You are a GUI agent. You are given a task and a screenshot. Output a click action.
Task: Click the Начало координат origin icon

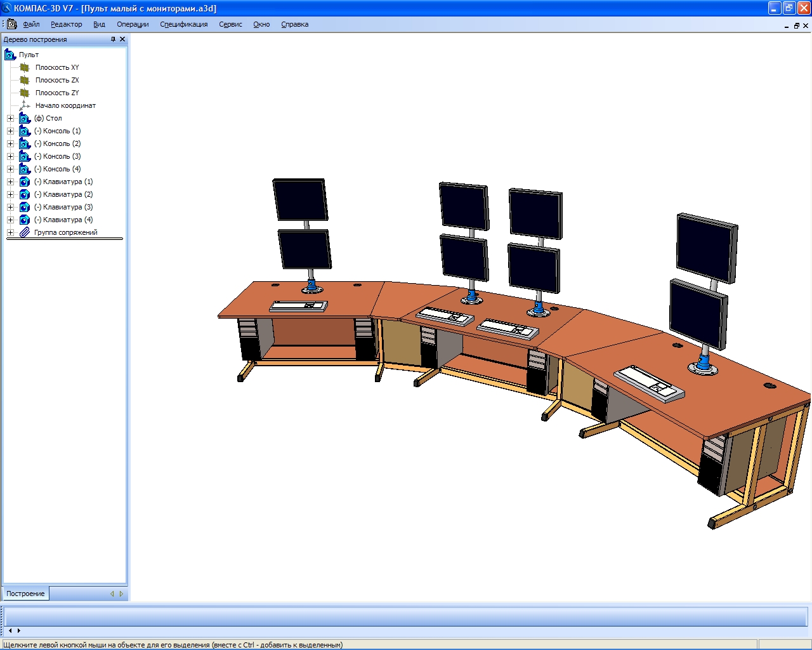tap(25, 105)
